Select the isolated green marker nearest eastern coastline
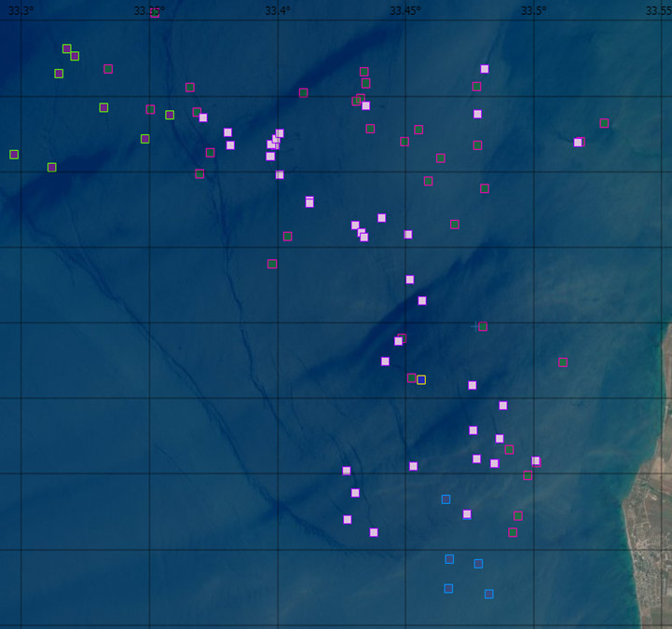 pos(563,362)
